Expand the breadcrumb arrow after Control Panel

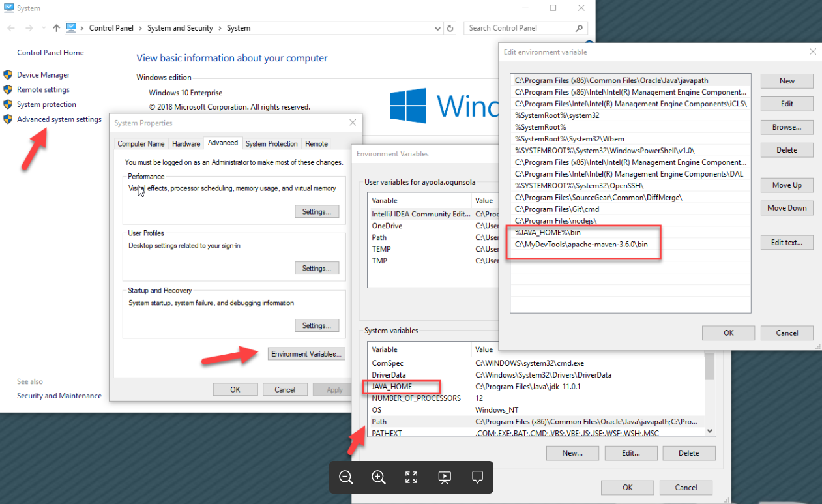pos(140,28)
